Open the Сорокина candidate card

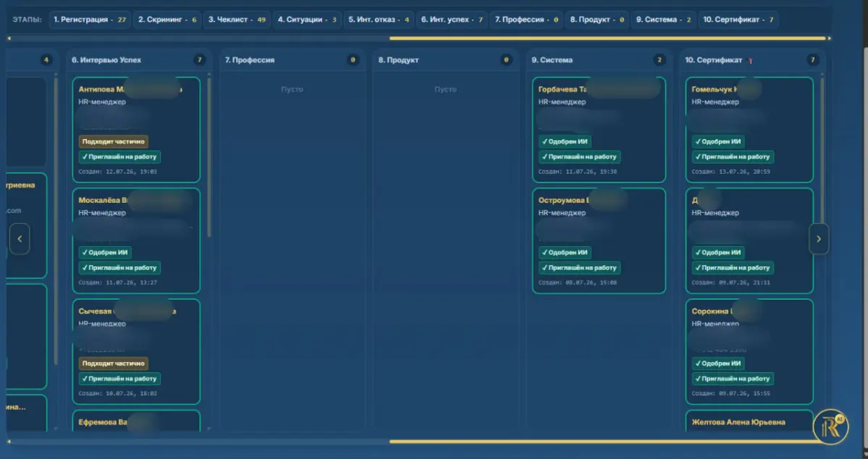[749, 352]
